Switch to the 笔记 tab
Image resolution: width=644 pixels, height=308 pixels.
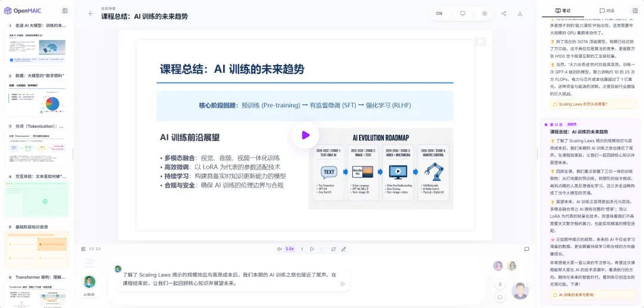coord(563,11)
